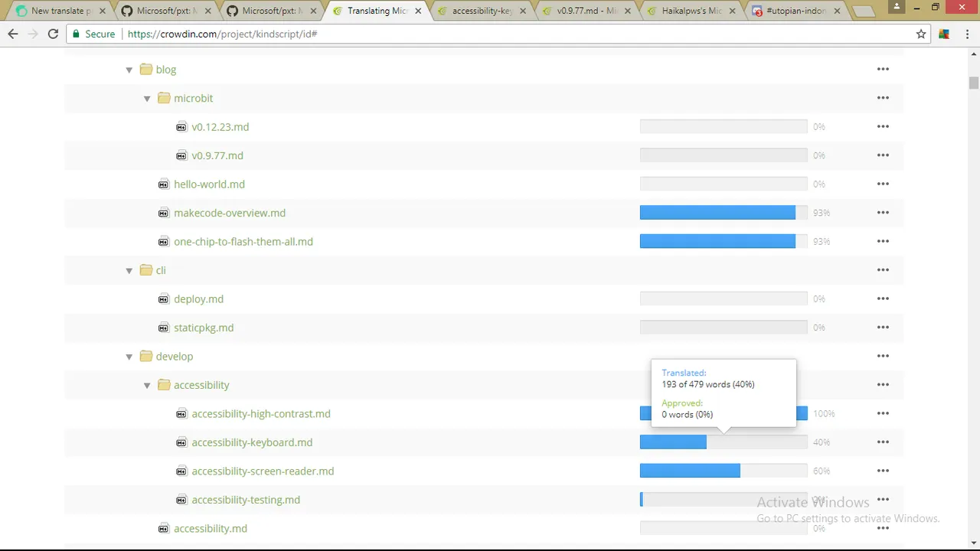
Task: Collapse the blog folder
Action: [129, 70]
